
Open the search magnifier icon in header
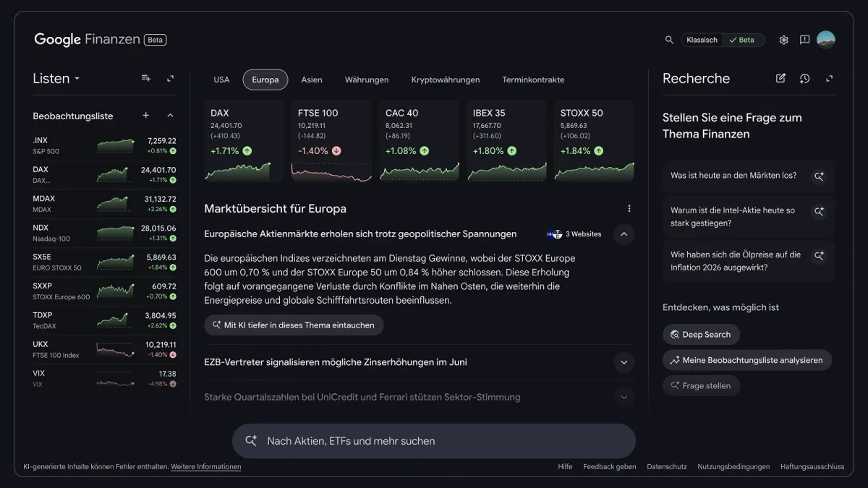[669, 40]
